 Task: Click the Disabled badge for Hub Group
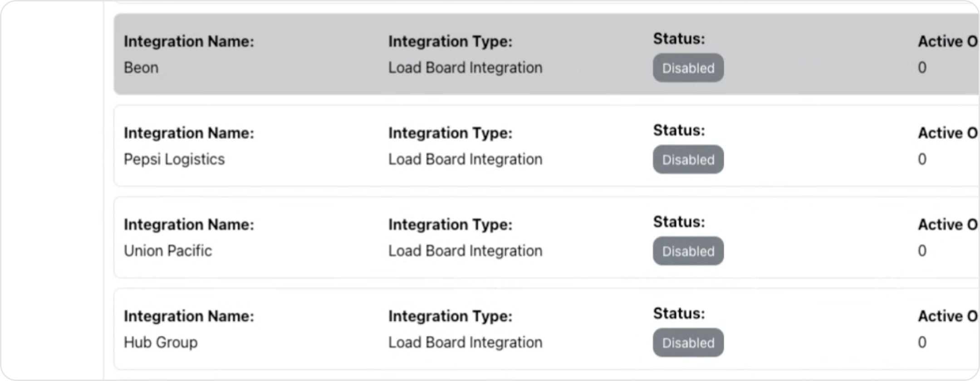[688, 343]
